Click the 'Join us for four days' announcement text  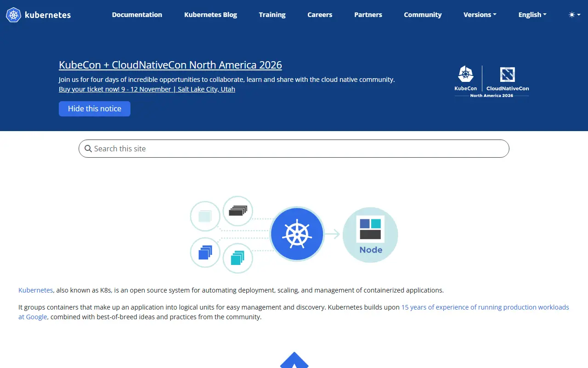click(x=227, y=80)
